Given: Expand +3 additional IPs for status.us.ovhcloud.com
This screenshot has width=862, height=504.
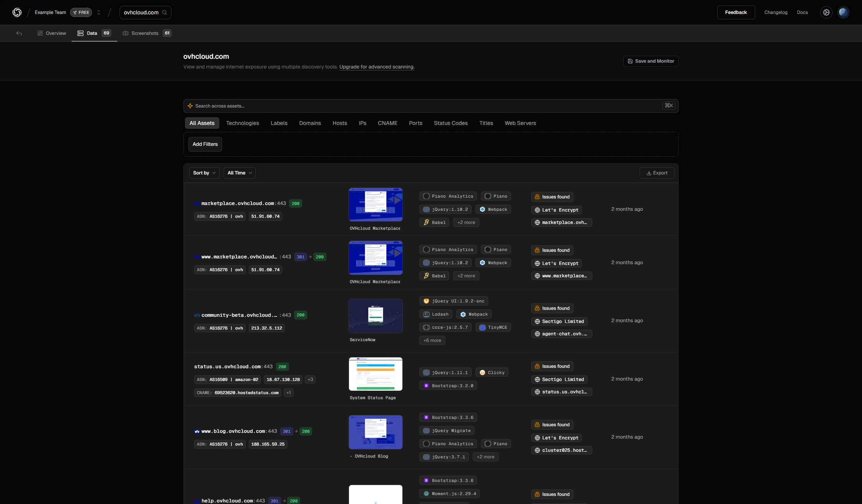Looking at the screenshot, I should pyautogui.click(x=310, y=379).
